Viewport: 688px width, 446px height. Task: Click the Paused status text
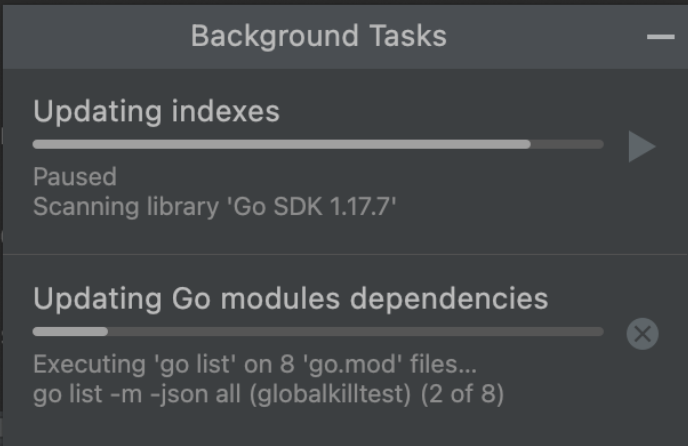click(75, 177)
